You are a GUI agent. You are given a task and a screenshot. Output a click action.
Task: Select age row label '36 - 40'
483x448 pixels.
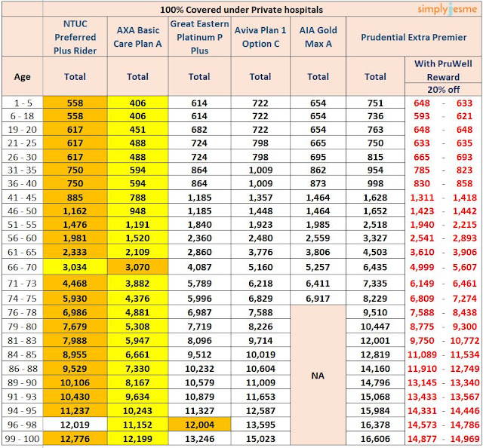(x=22, y=183)
